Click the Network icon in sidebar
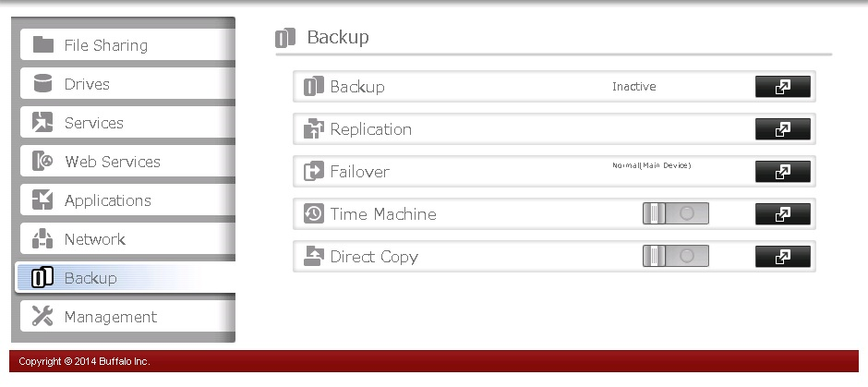Screen dimensions: 868x387 click(42, 239)
